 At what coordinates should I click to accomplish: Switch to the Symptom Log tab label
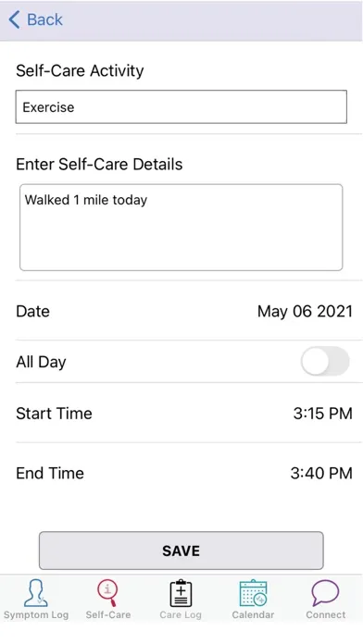36,614
